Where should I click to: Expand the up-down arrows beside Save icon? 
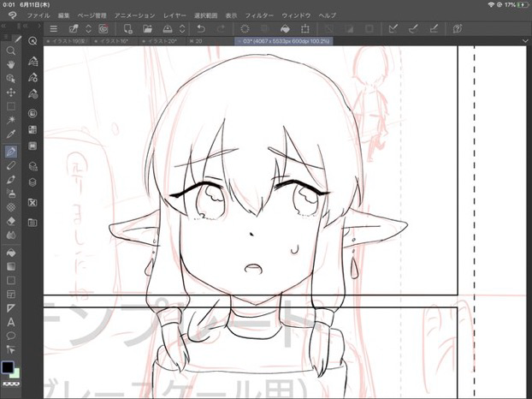pyautogui.click(x=182, y=29)
